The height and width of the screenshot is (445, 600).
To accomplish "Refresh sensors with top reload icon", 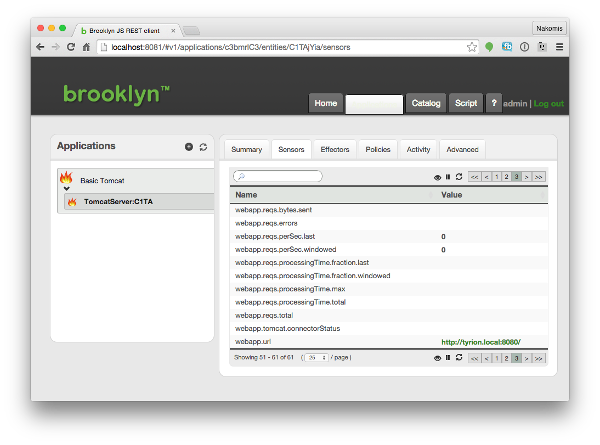I will (x=459, y=177).
